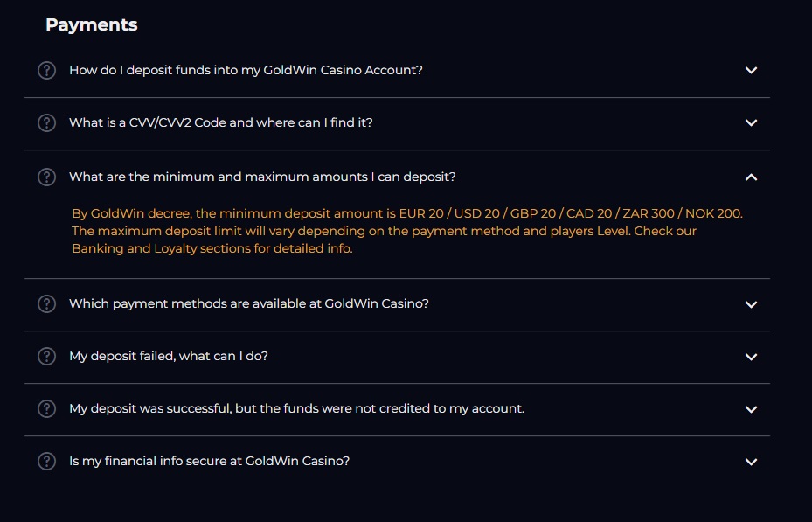Select 'Which payment methods are available' question
The width and height of the screenshot is (812, 522).
249,304
